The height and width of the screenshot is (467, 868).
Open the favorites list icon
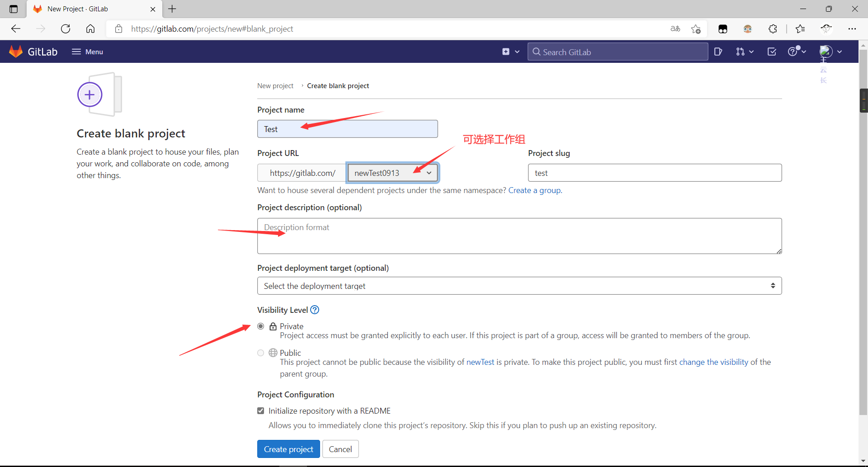click(800, 29)
